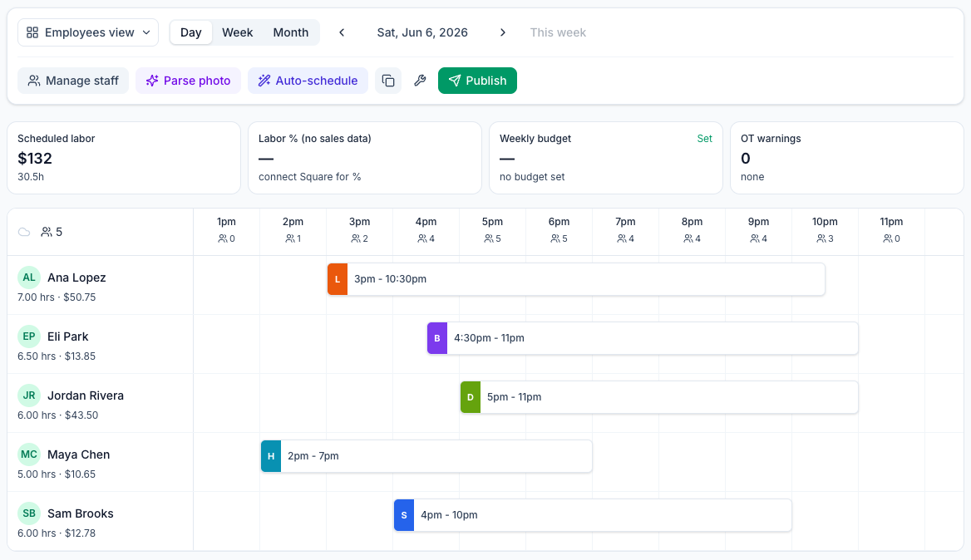
Task: Click Sam Brooks's SB avatar
Action: (x=29, y=513)
